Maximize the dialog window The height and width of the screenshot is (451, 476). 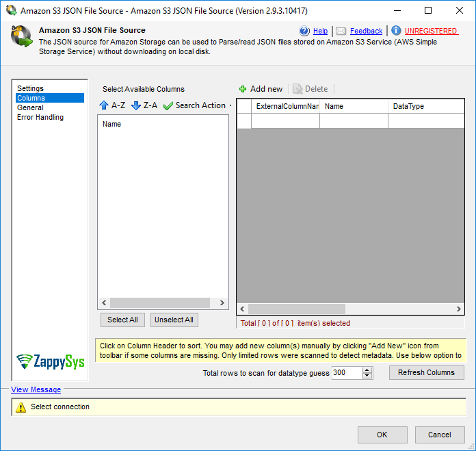tap(428, 11)
